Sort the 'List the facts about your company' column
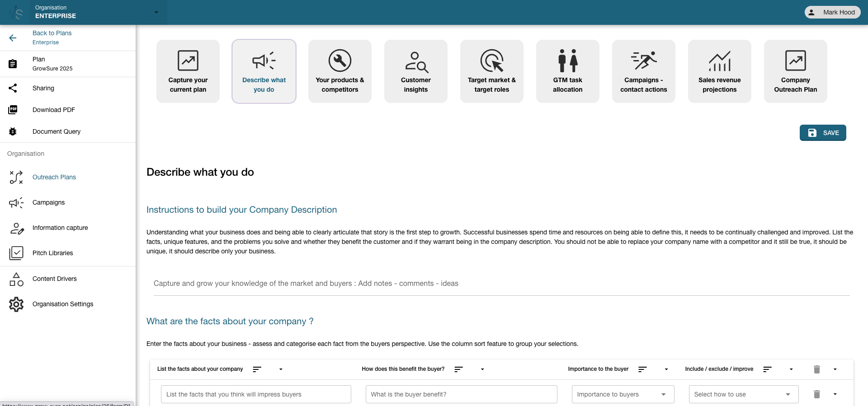868x406 pixels. coord(257,369)
